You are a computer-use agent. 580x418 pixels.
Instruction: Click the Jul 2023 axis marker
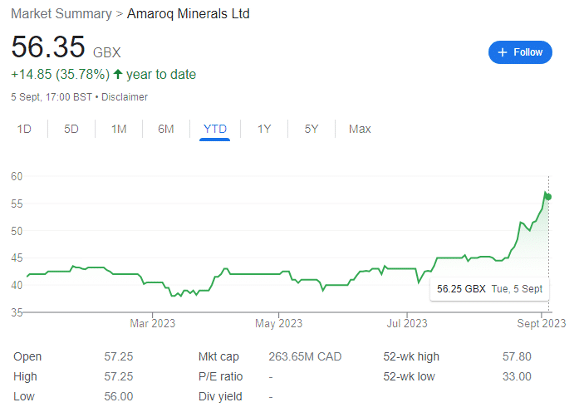407,323
